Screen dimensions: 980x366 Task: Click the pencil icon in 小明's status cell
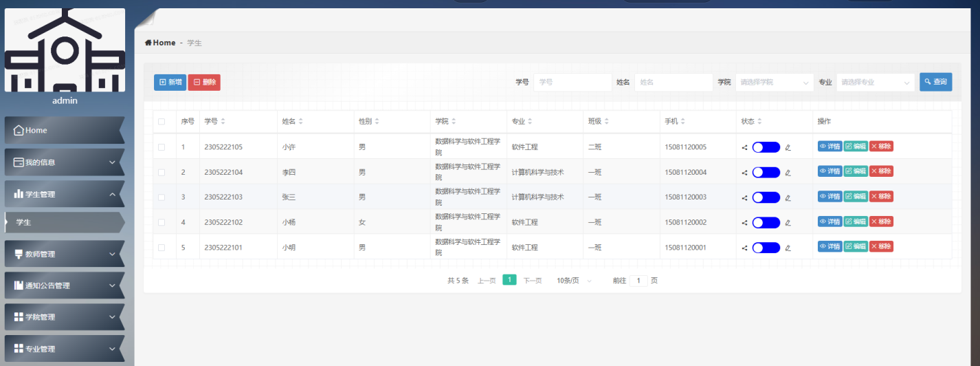[x=788, y=248]
